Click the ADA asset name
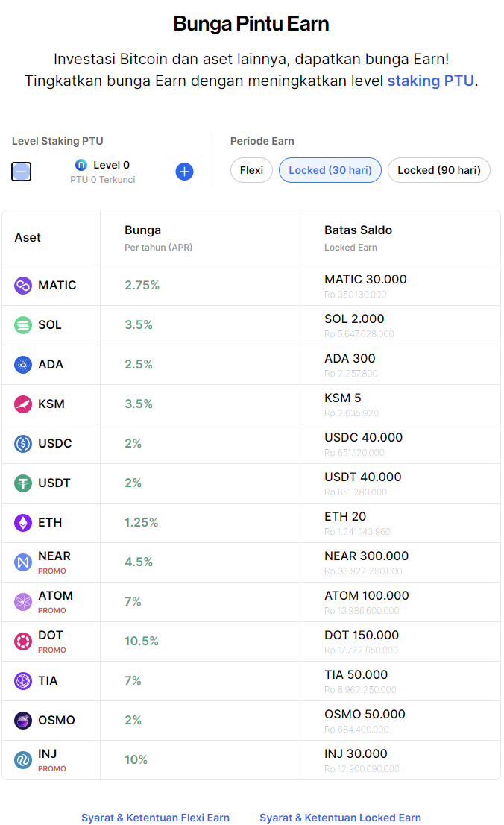This screenshot has width=504, height=825. (51, 365)
